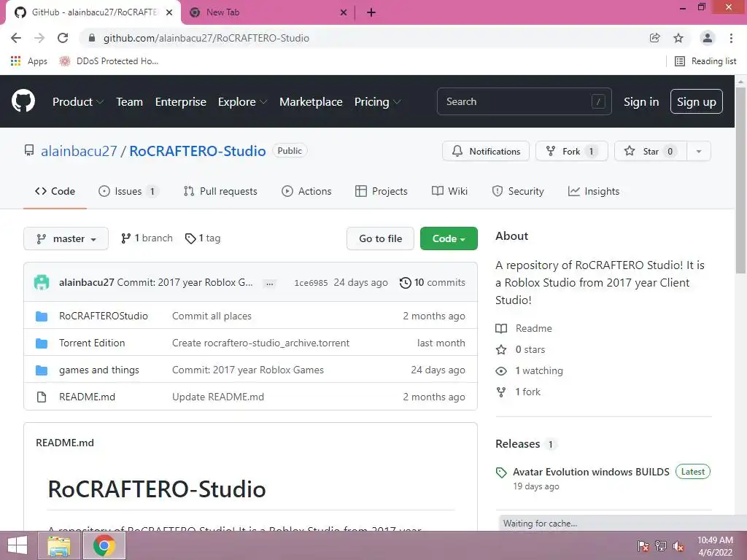Viewport: 747px width, 560px height.
Task: Open the Insights tab
Action: click(594, 192)
